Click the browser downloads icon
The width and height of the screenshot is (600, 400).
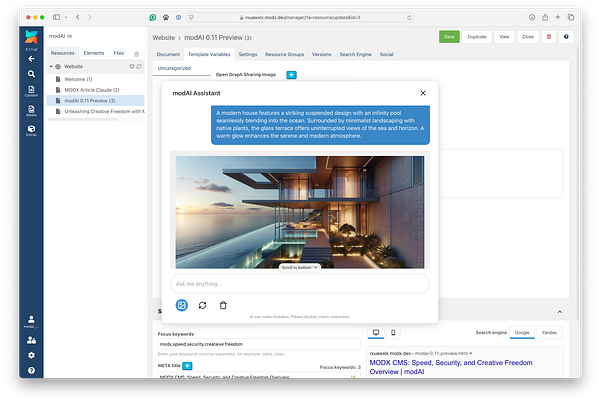(x=532, y=17)
